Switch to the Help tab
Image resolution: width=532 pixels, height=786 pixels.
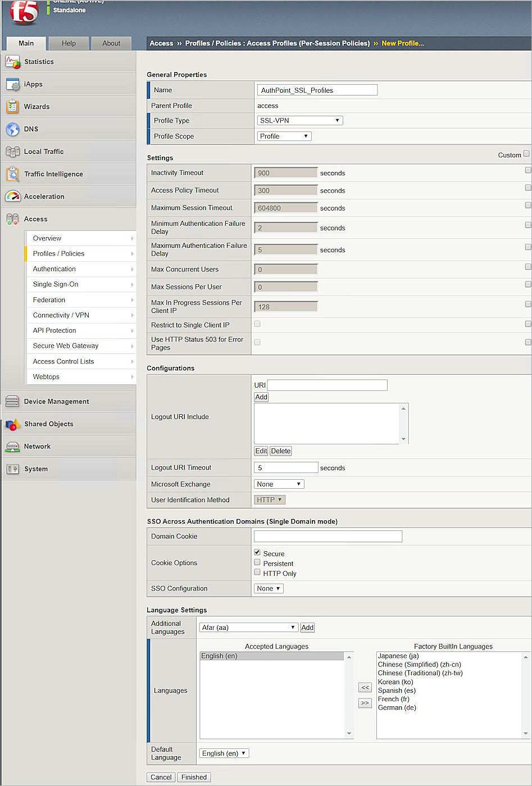click(69, 43)
